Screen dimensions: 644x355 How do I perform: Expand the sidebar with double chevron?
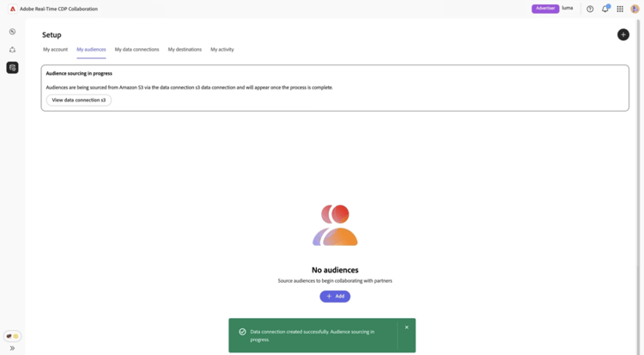tap(12, 348)
